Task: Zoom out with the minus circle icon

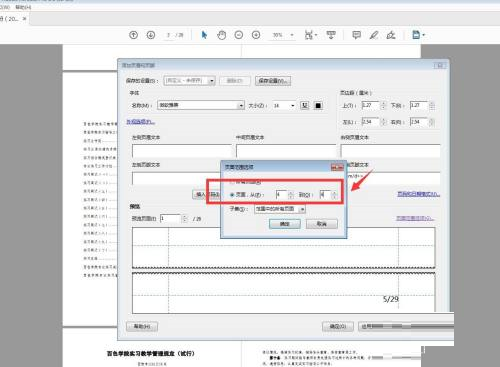Action: pos(239,35)
